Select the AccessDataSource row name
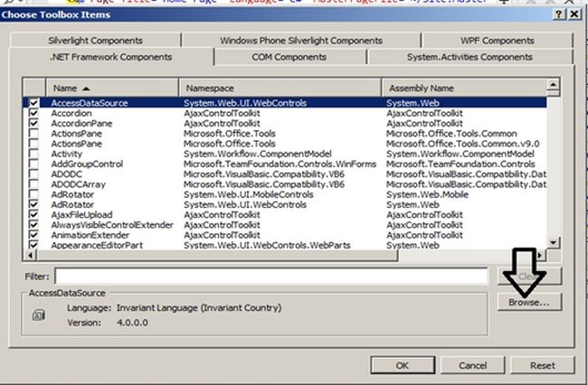Viewport: 588px width, 385px height. pyautogui.click(x=90, y=103)
